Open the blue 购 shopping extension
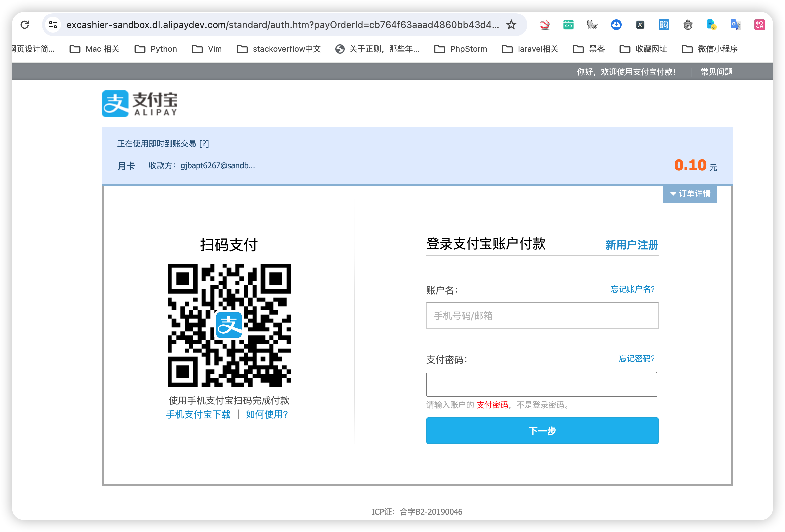Screen dimensions: 785x532 tap(664, 24)
